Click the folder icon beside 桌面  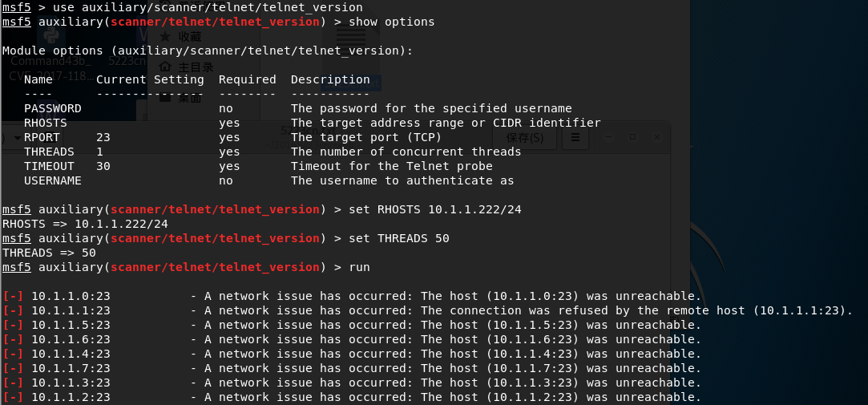click(165, 98)
